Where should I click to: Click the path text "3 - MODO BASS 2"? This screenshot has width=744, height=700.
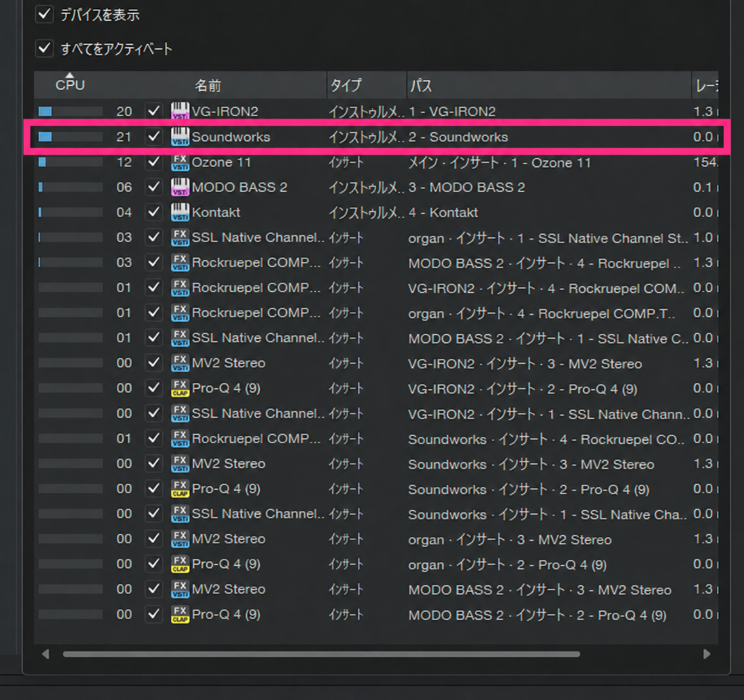click(x=467, y=188)
